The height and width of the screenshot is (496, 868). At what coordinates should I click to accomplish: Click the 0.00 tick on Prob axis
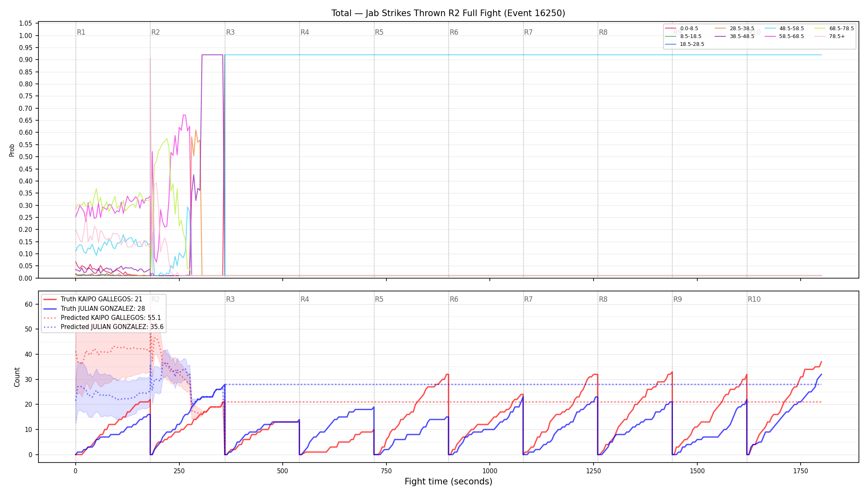(26, 278)
